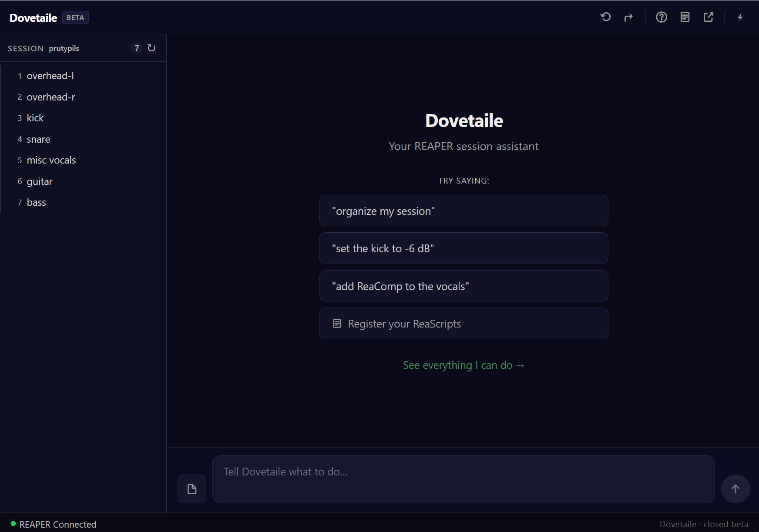The width and height of the screenshot is (759, 532).
Task: Open Register your ReaScripts
Action: (x=463, y=323)
